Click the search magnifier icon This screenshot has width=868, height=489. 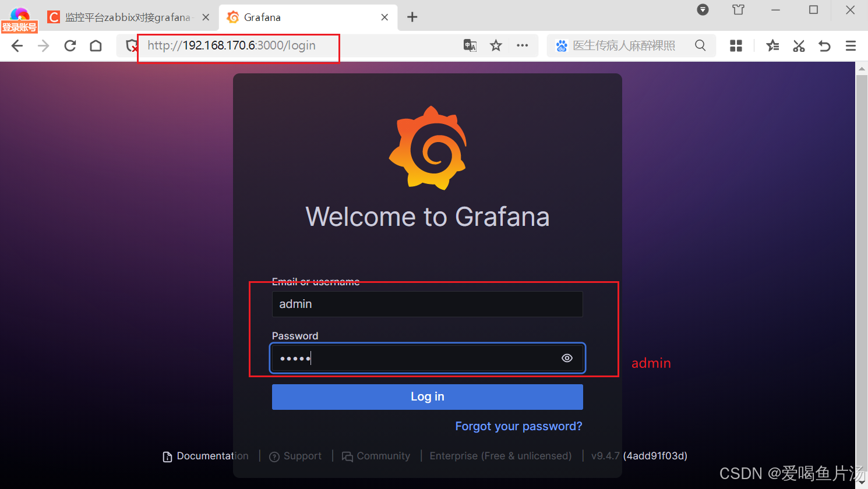pyautogui.click(x=700, y=45)
